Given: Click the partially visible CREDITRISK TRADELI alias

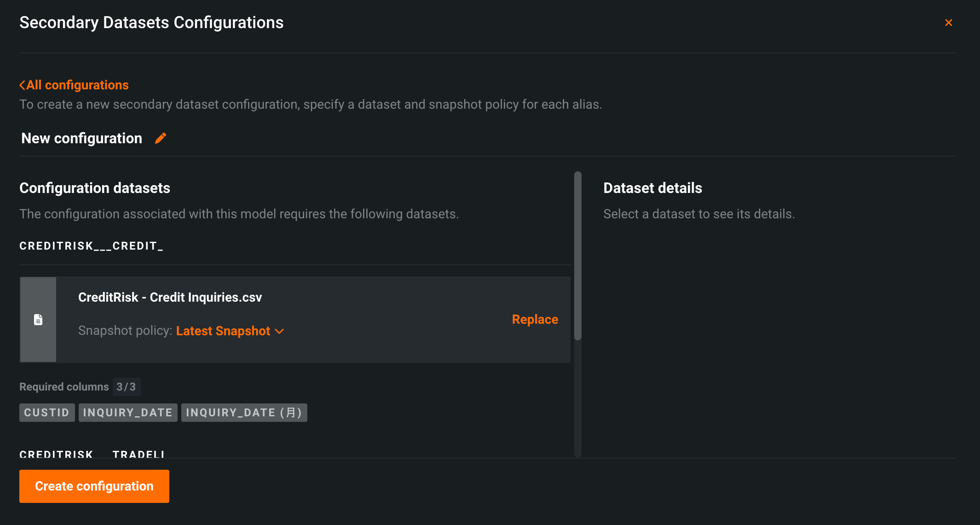Looking at the screenshot, I should pyautogui.click(x=92, y=454).
